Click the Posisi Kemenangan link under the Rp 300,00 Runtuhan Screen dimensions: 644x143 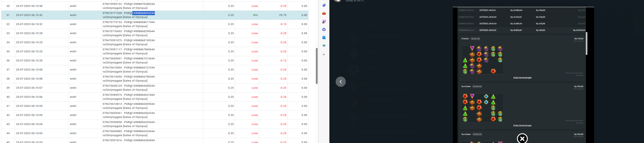522,126
